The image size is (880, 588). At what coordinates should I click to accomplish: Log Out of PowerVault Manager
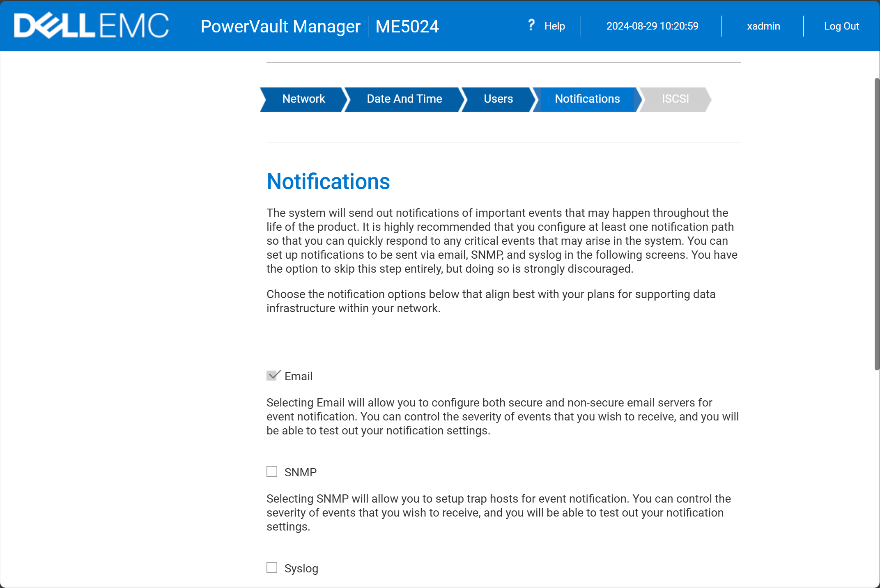pyautogui.click(x=841, y=26)
